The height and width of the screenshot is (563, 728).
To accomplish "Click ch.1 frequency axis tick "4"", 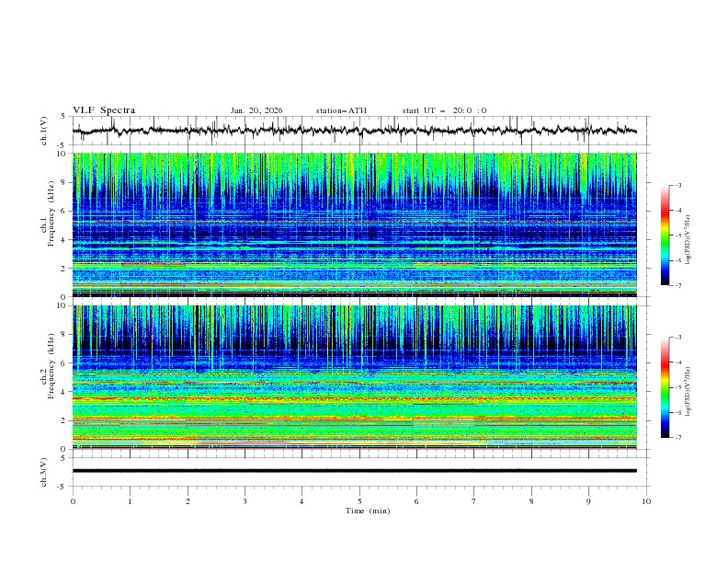I will (63, 240).
